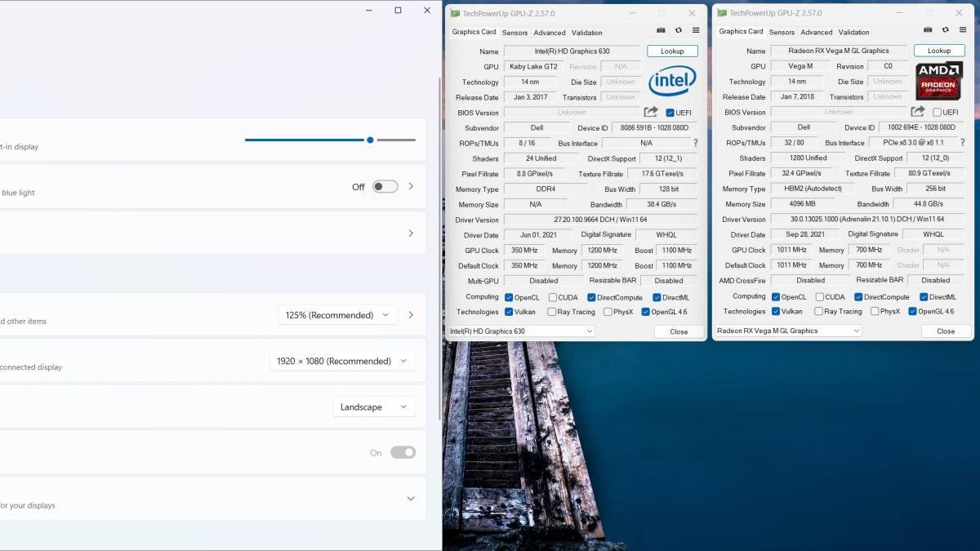This screenshot has width=980, height=551.
Task: Click the 8086 591B - 1028 080D device ID
Action: pos(654,127)
